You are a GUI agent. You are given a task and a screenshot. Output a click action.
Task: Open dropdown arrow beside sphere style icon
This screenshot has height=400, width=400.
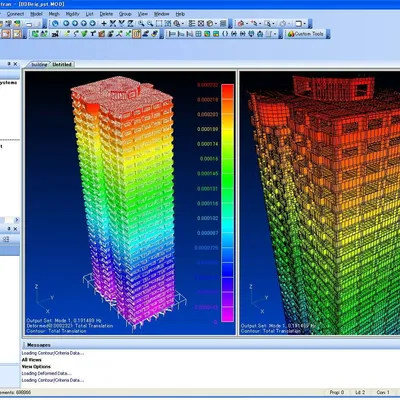click(216, 24)
